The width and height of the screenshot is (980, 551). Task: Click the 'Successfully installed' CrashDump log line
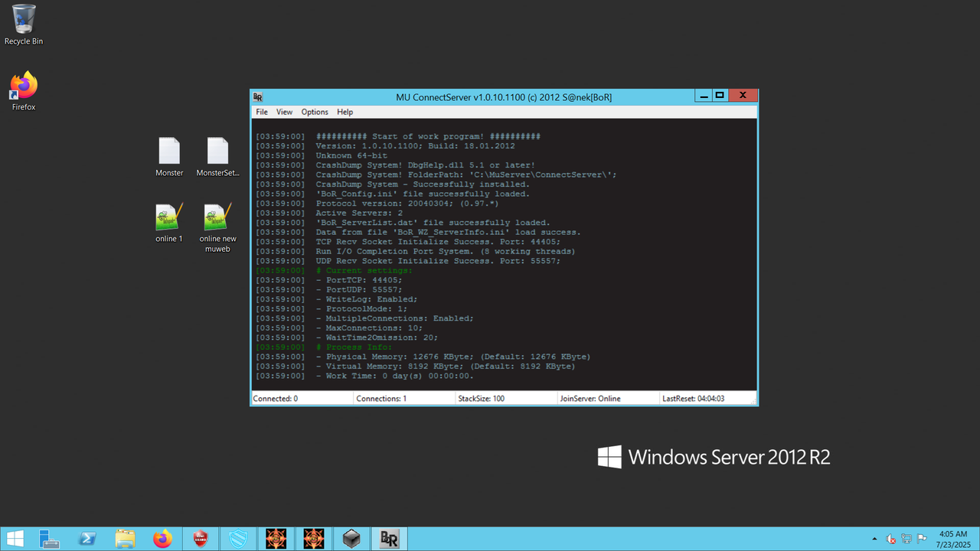point(393,184)
